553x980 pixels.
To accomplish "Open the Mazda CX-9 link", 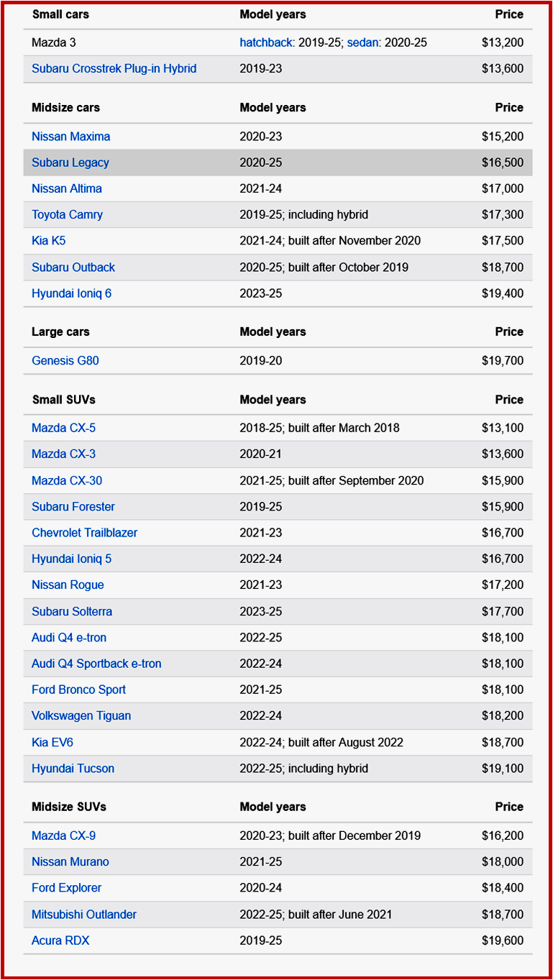I will (x=63, y=836).
